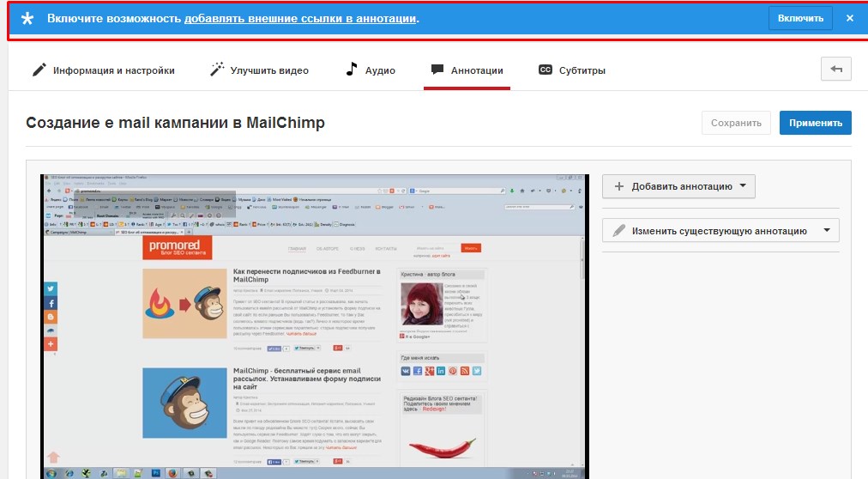Click the blue Применить button
Screen dimensions: 868x479
click(815, 123)
